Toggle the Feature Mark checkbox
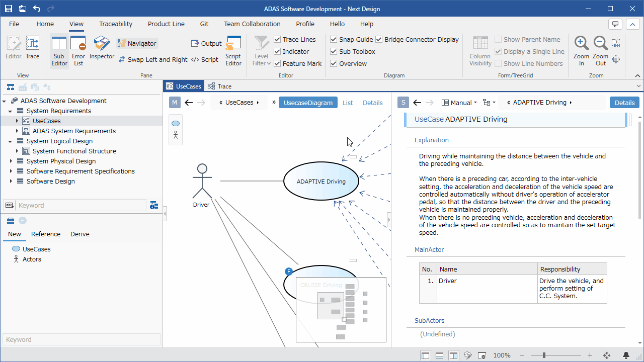Image resolution: width=644 pixels, height=362 pixels. [x=277, y=63]
